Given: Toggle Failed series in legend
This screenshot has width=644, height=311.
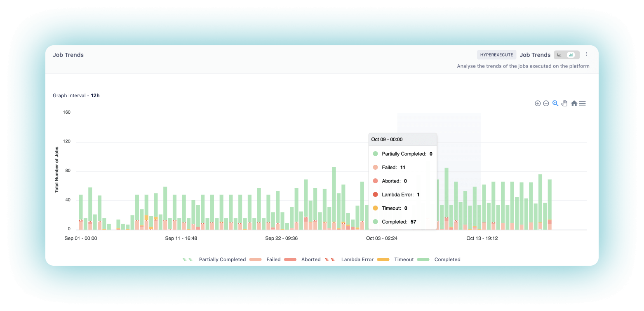Looking at the screenshot, I should [273, 260].
